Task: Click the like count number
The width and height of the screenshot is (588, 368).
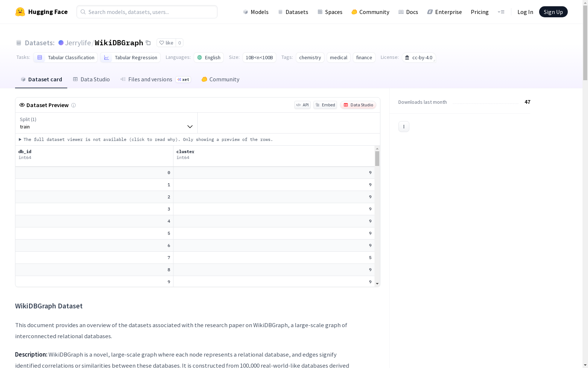Action: pyautogui.click(x=180, y=43)
